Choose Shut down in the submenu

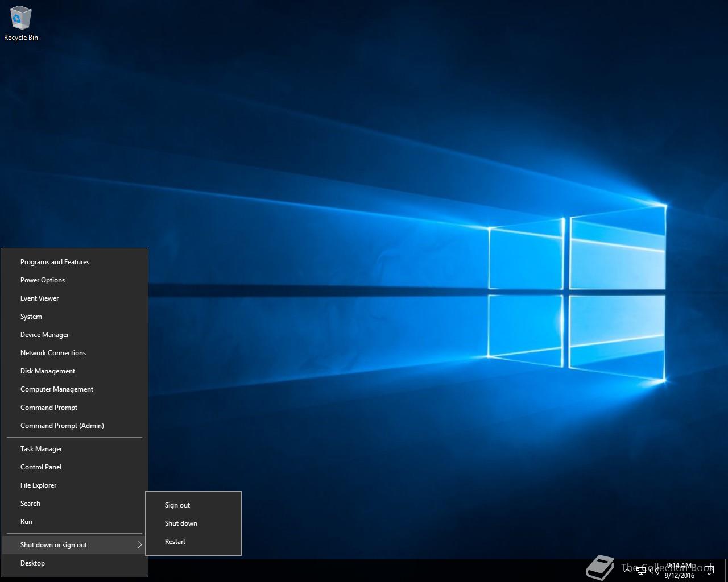181,523
